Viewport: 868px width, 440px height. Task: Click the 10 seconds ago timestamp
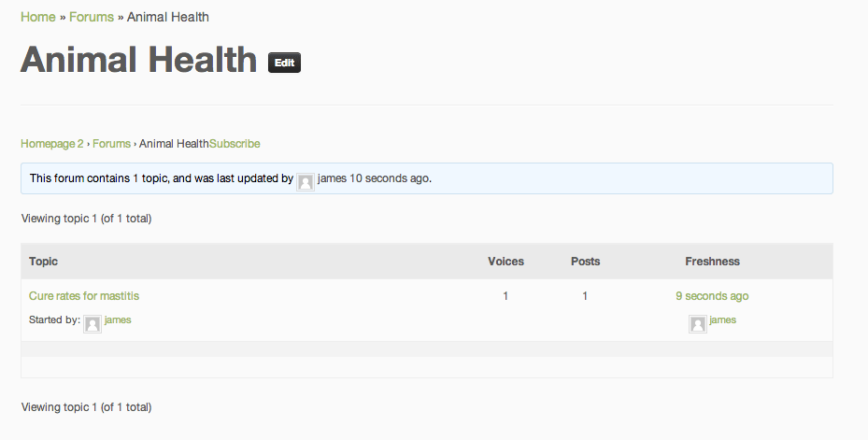click(390, 177)
